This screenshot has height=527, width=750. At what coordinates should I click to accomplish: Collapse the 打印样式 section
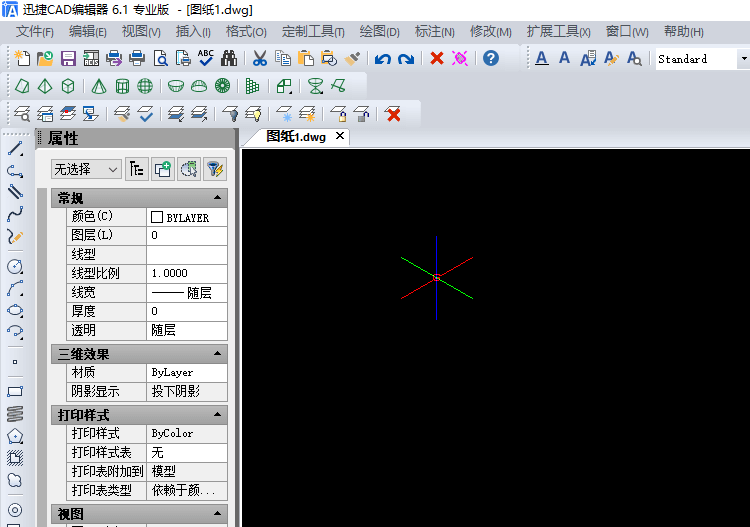(218, 415)
